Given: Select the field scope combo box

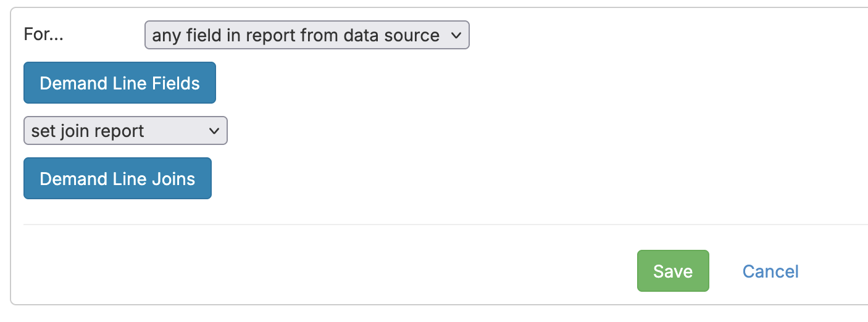Looking at the screenshot, I should (306, 35).
